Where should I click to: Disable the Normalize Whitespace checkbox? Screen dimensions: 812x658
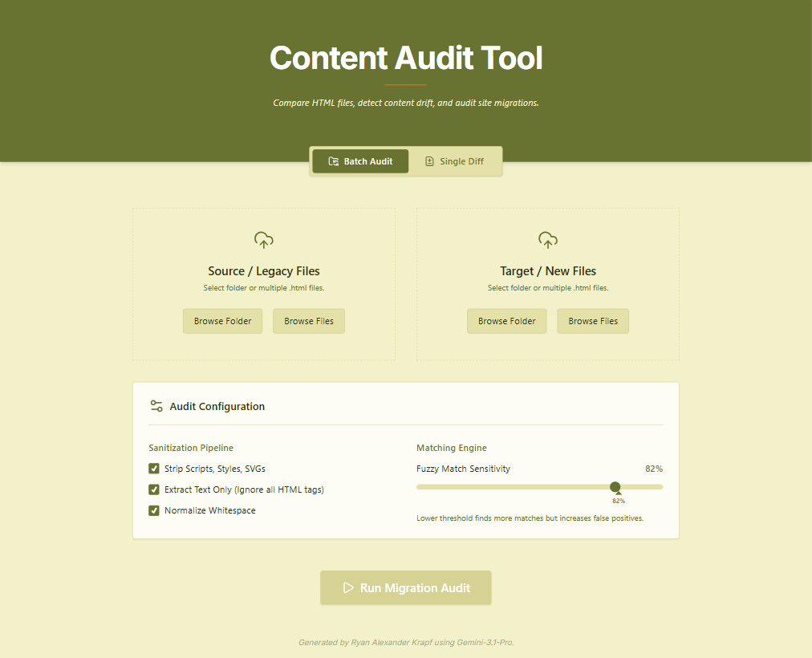point(154,510)
